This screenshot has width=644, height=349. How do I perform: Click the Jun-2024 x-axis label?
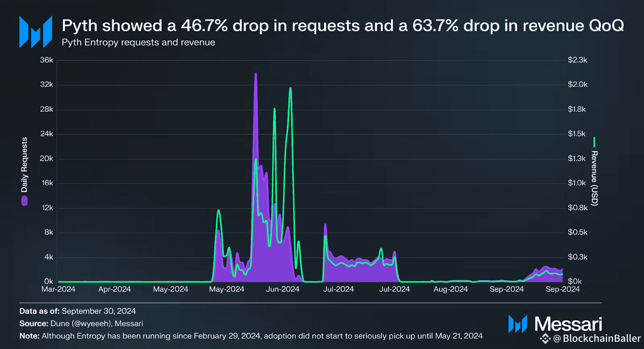coord(283,289)
